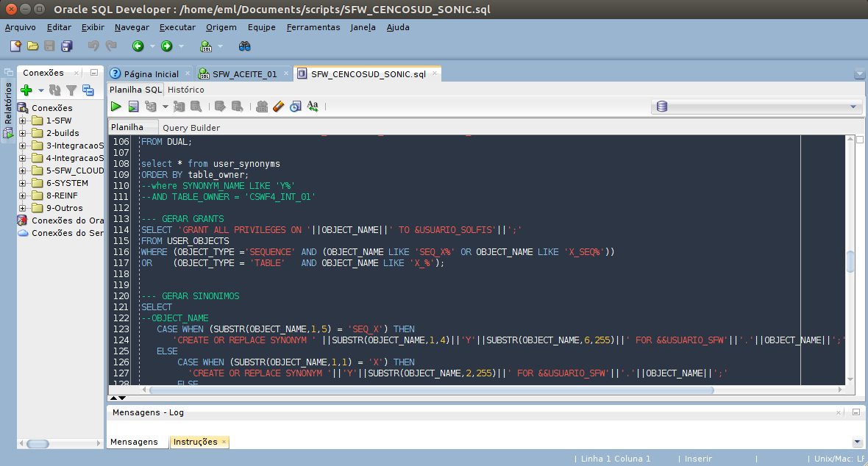Switch to Query Builder tab
The height and width of the screenshot is (466, 868).
coord(191,128)
